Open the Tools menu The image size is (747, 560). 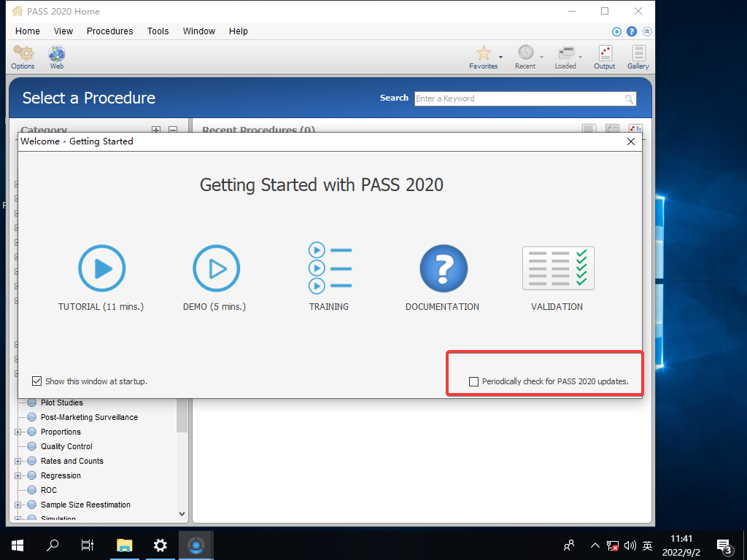click(x=158, y=31)
